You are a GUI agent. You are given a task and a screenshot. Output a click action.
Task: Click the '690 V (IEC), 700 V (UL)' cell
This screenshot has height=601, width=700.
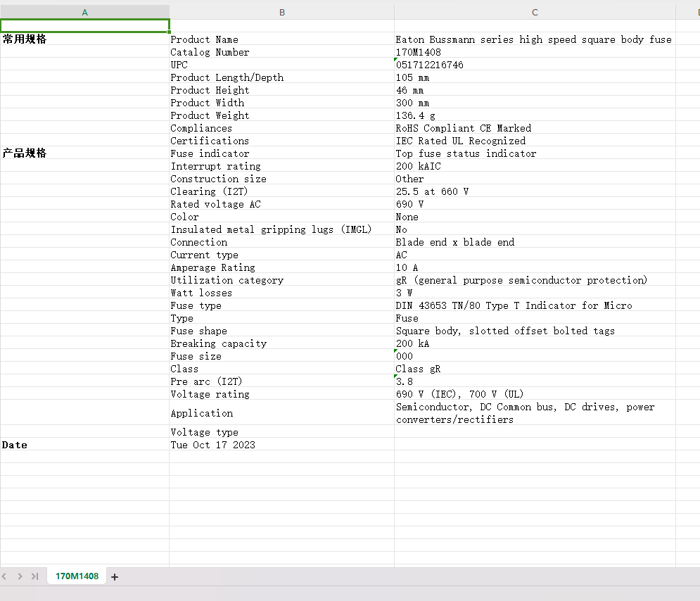(x=535, y=394)
